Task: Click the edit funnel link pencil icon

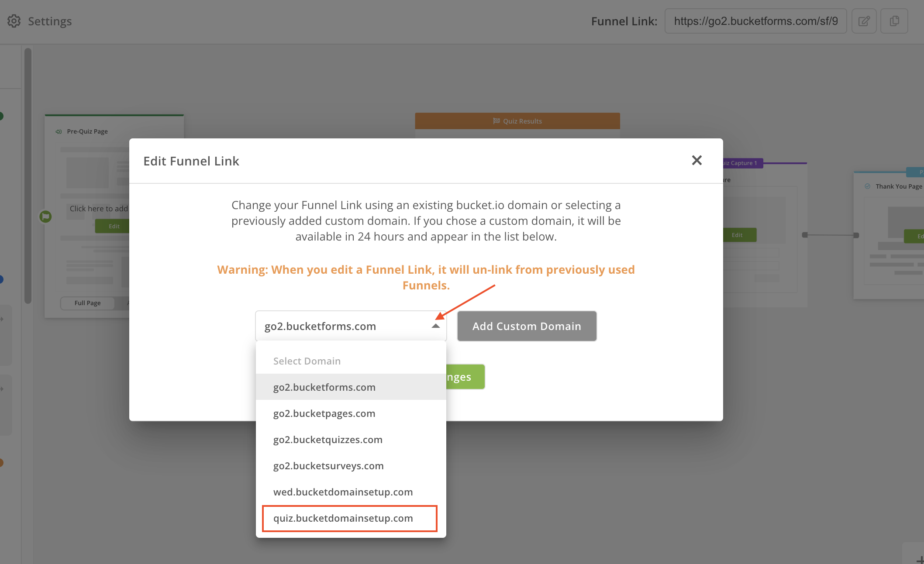Action: tap(864, 21)
